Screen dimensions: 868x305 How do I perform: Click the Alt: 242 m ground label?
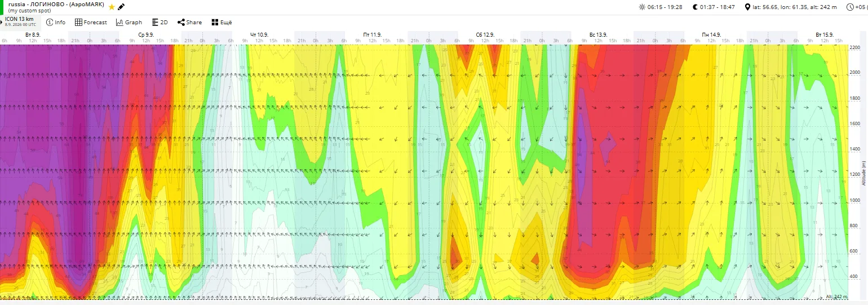pos(836,297)
